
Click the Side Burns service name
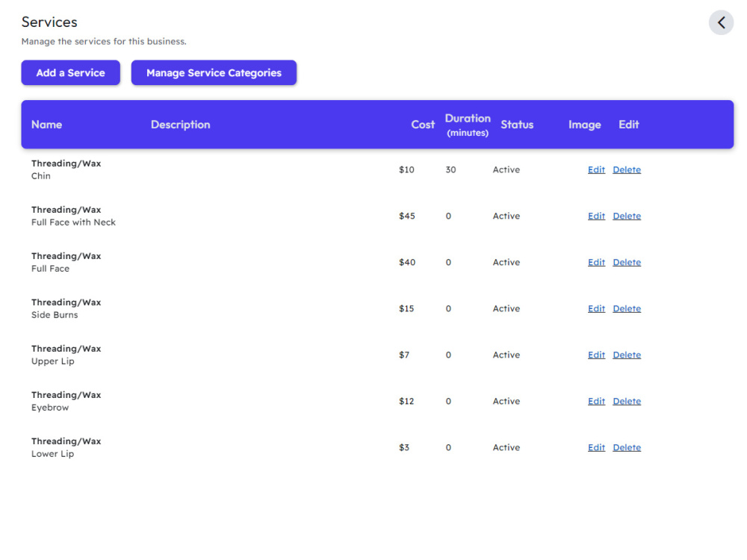pos(55,315)
